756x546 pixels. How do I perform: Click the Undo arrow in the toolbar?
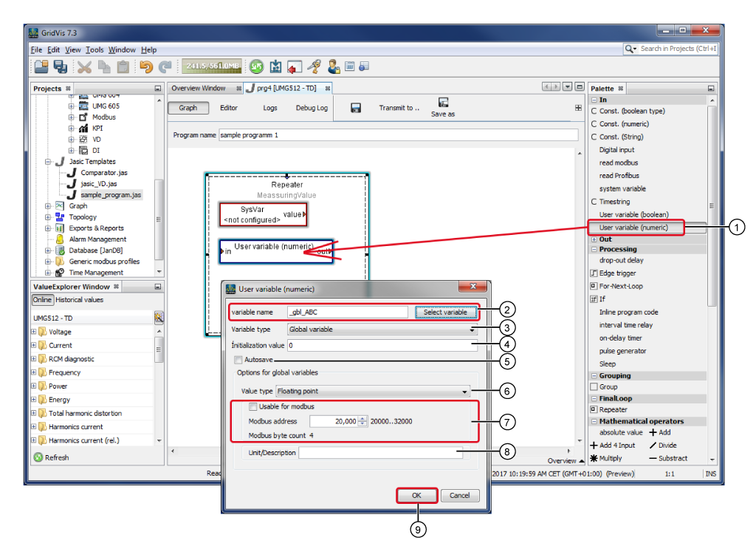146,66
